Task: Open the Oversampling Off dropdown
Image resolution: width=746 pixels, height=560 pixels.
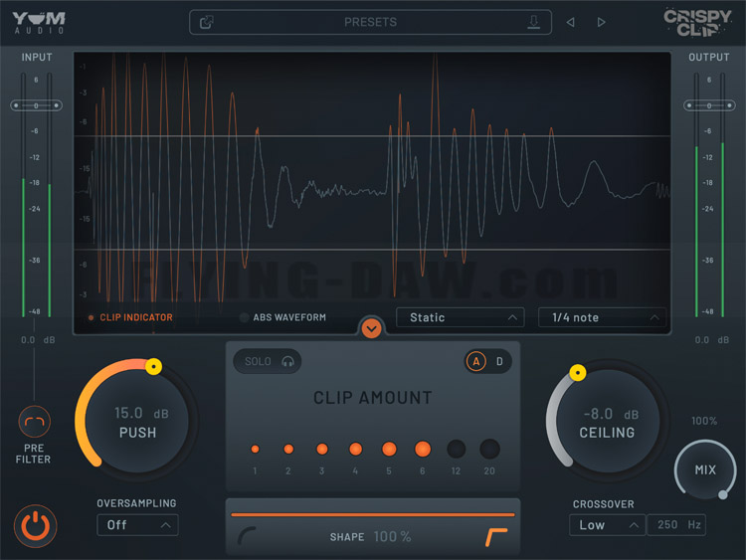Action: click(x=137, y=525)
